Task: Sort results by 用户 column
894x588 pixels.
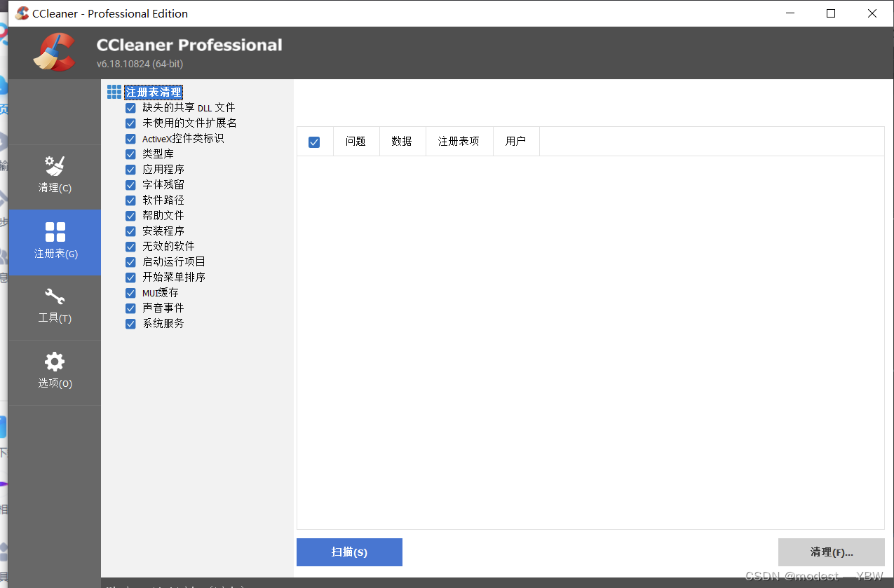Action: (516, 141)
